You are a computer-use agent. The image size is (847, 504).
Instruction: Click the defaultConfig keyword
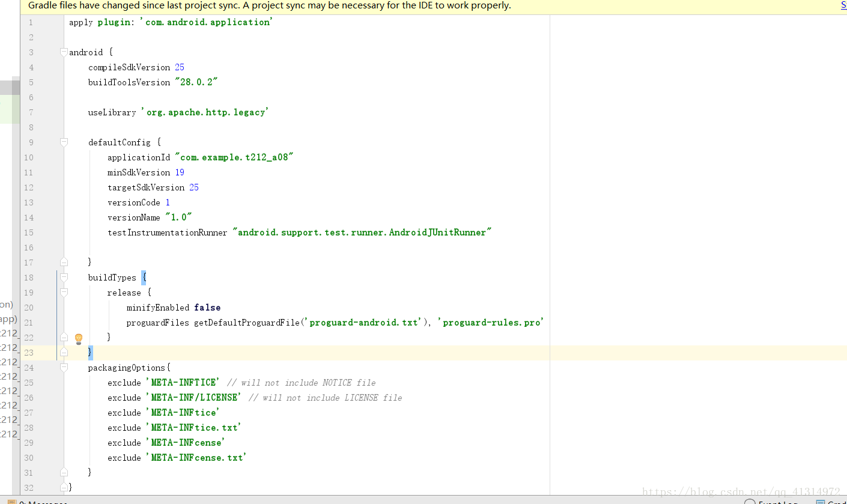120,142
